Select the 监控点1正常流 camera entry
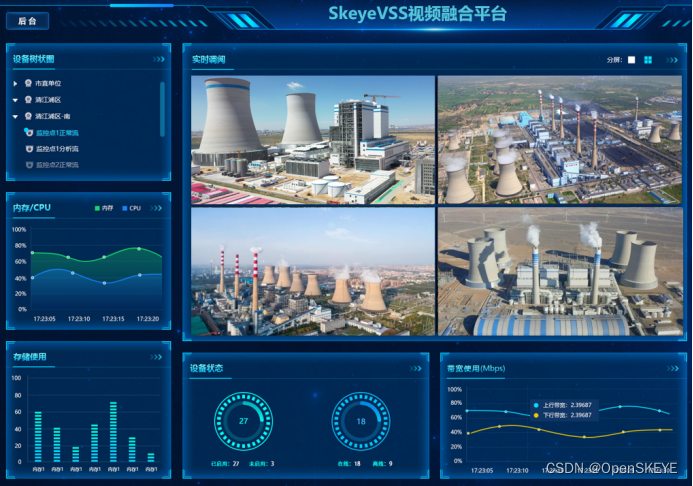This screenshot has height=486, width=693. 57,133
